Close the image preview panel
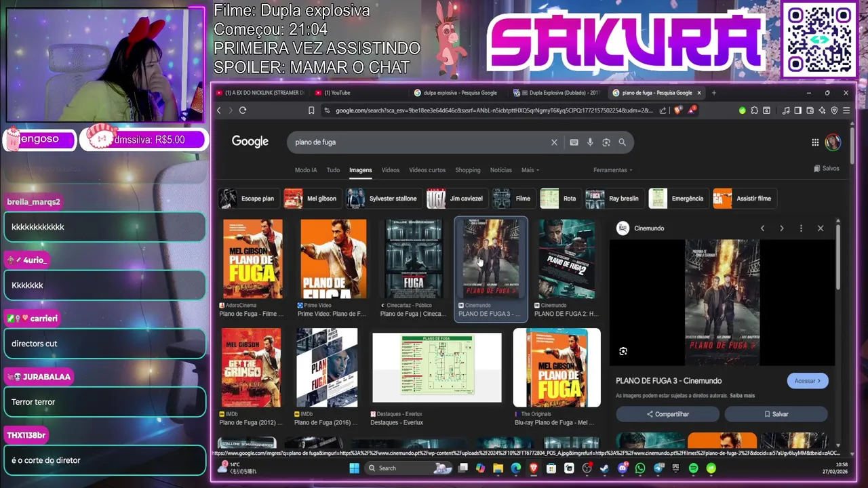 [821, 228]
